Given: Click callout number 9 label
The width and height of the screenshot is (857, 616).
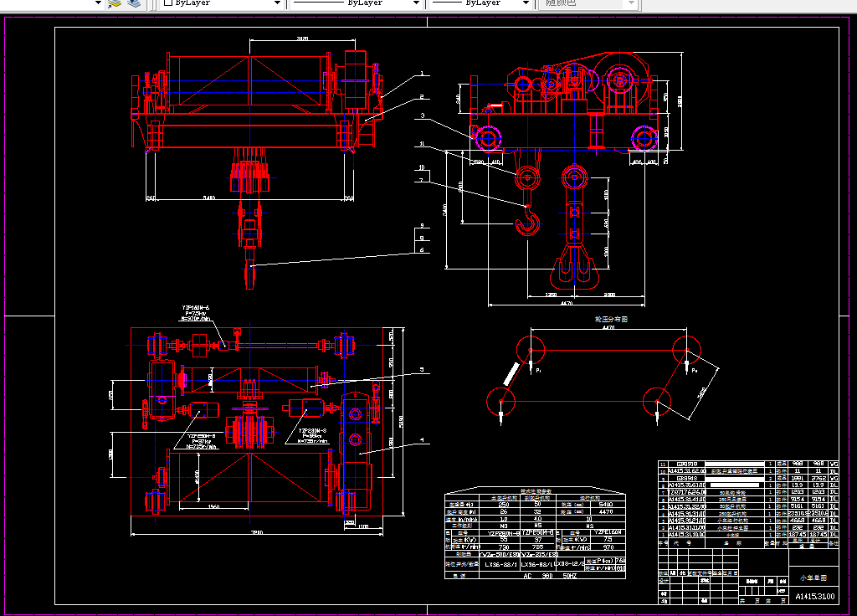Looking at the screenshot, I should (x=422, y=226).
